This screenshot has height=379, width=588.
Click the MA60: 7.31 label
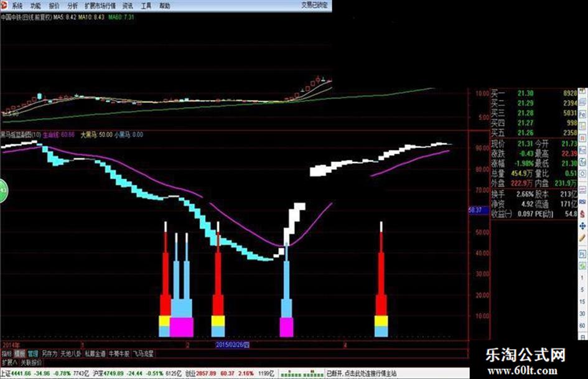[x=121, y=17]
